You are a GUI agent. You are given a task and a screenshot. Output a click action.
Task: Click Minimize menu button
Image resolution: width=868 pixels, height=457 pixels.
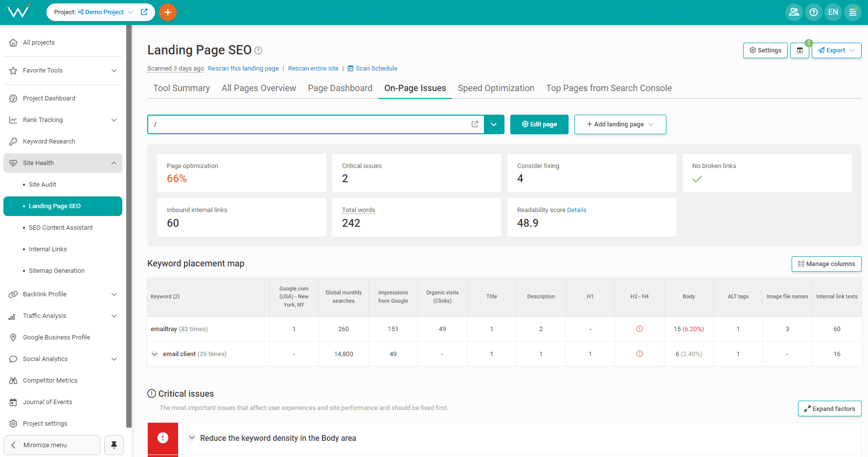52,445
